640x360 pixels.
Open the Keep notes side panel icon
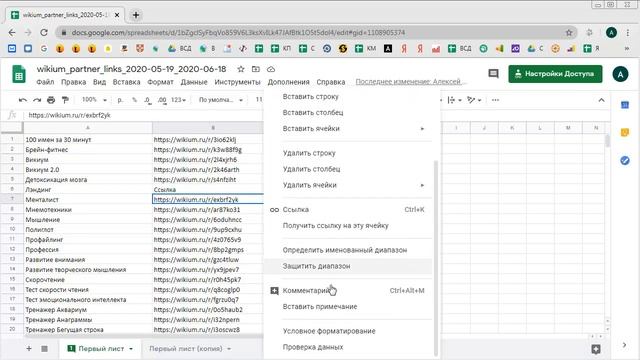click(624, 133)
